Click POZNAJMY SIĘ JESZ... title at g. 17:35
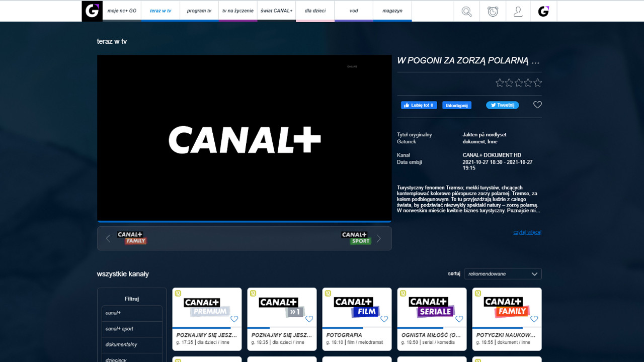 [206, 335]
